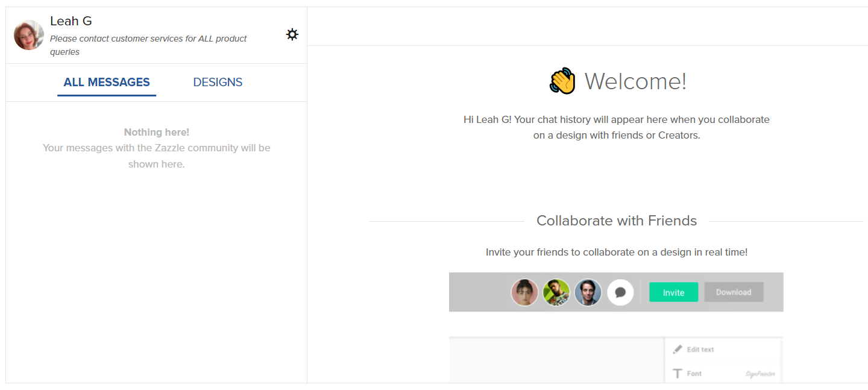
Task: Click the pencil Edit text icon
Action: (678, 350)
